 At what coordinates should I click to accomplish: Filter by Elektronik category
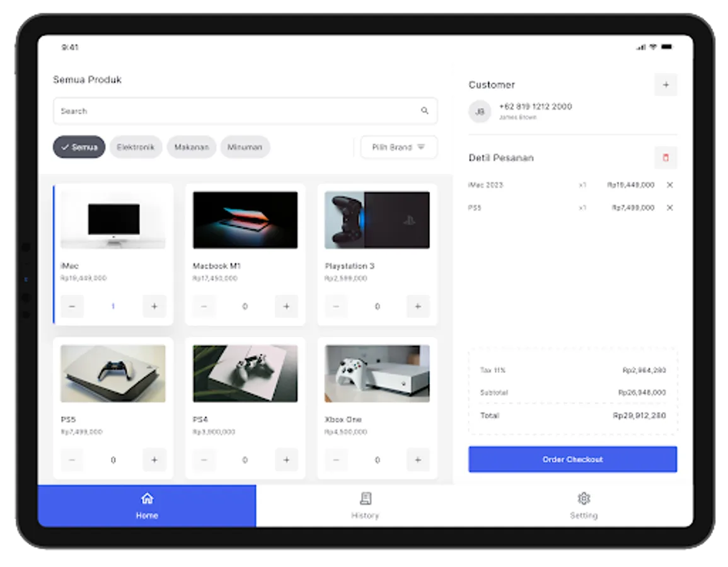136,147
